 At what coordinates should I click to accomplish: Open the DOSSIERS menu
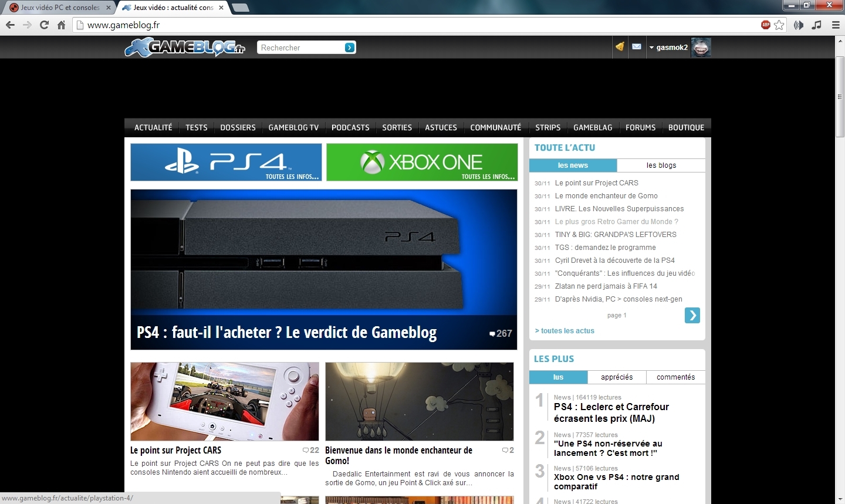238,127
